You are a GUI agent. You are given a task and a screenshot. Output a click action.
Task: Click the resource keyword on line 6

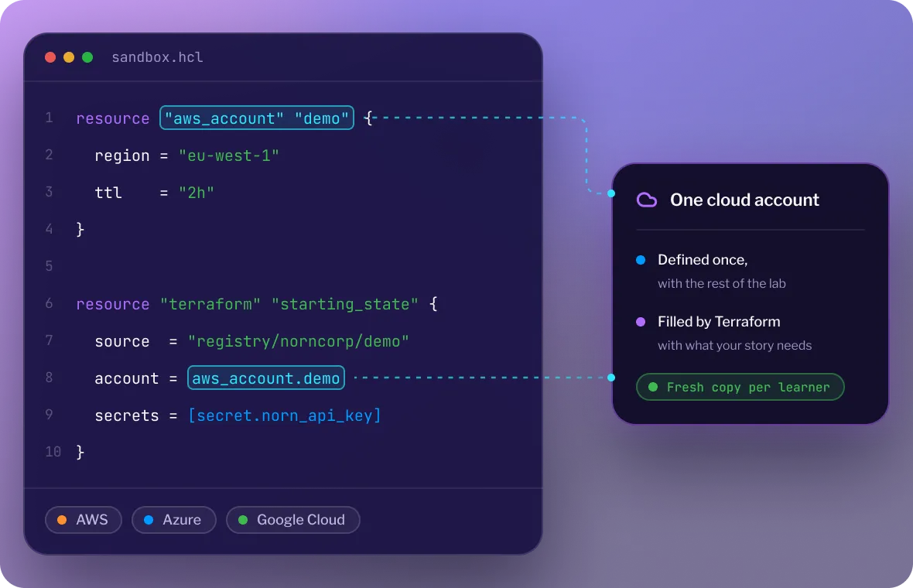click(x=112, y=304)
